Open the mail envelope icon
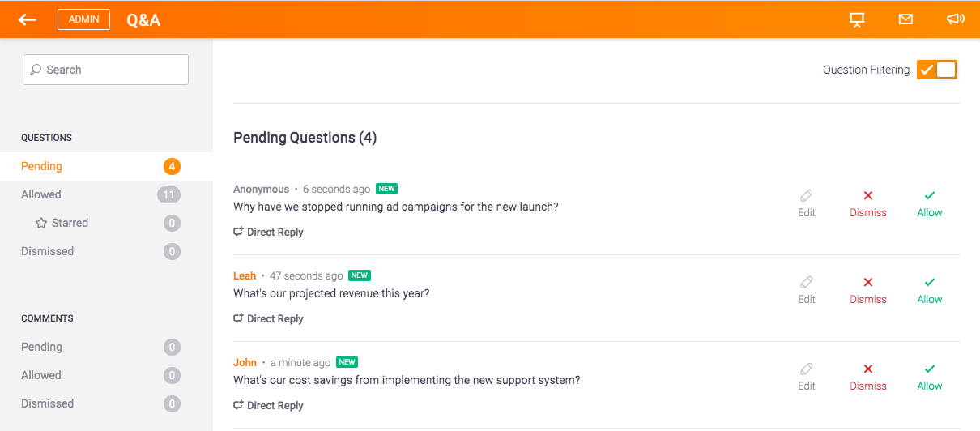This screenshot has width=980, height=431. pos(905,19)
